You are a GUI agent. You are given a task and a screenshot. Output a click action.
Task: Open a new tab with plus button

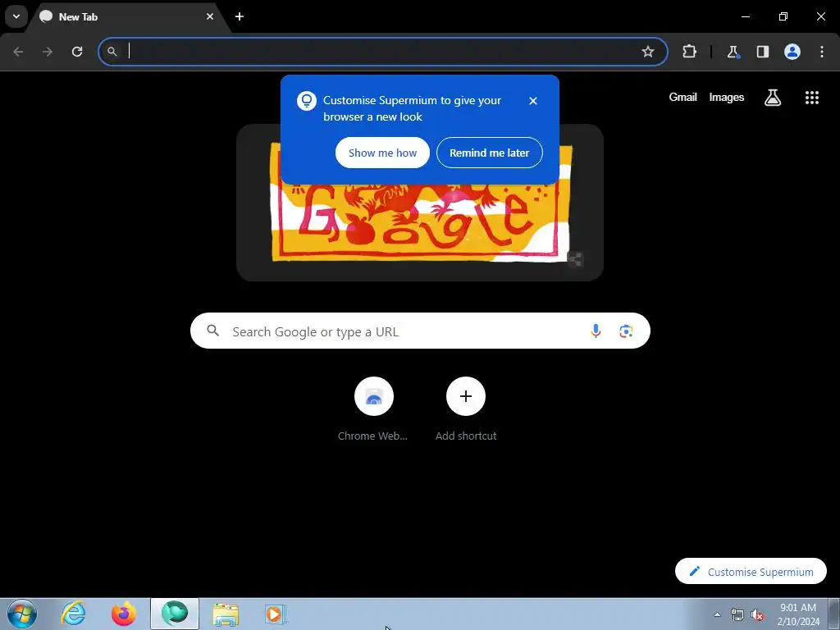click(240, 16)
